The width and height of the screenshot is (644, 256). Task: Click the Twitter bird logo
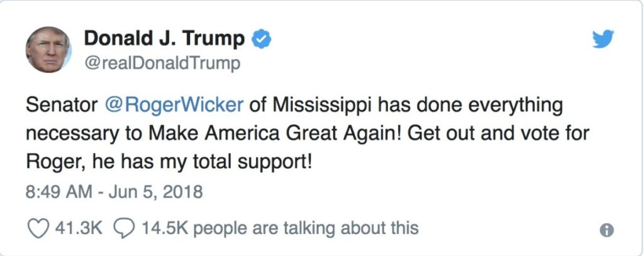[603, 40]
